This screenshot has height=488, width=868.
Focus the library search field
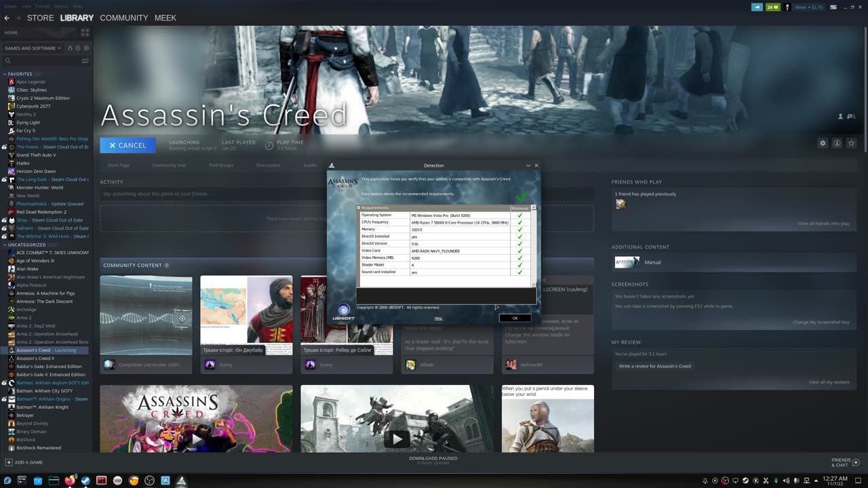pos(41,61)
